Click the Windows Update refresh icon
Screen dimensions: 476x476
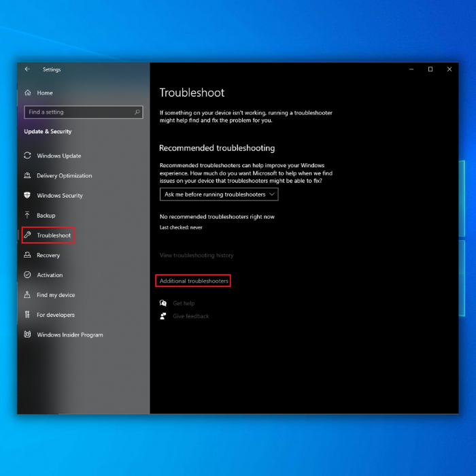27,156
